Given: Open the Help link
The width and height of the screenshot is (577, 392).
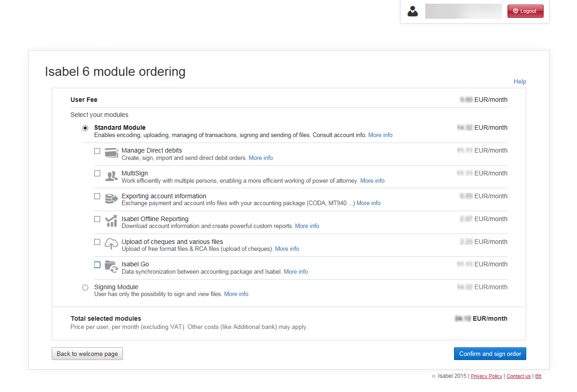Looking at the screenshot, I should (x=520, y=81).
